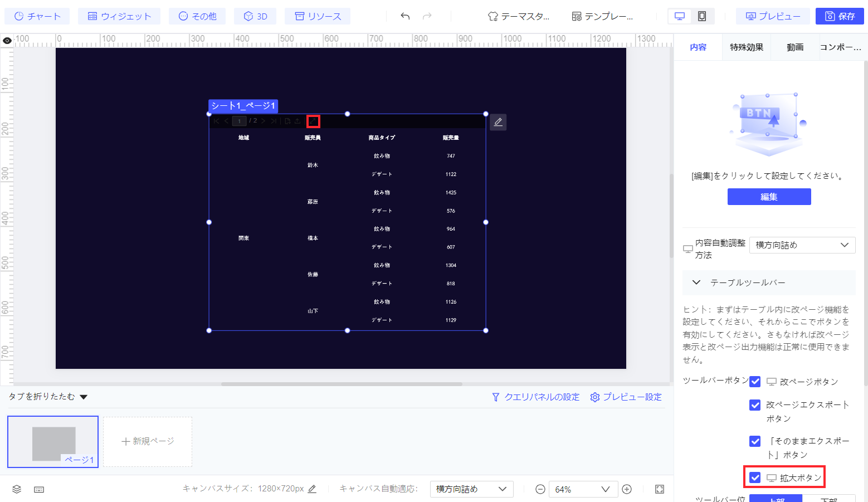This screenshot has width=868, height=502.
Task: Collapse the tabs with タブを折りたたむ
Action: tap(48, 397)
